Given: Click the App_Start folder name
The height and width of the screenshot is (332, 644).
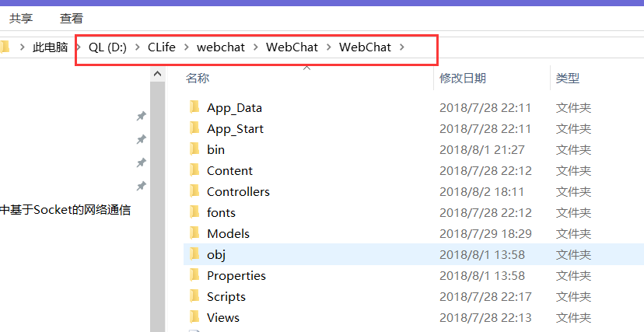Looking at the screenshot, I should [x=236, y=129].
